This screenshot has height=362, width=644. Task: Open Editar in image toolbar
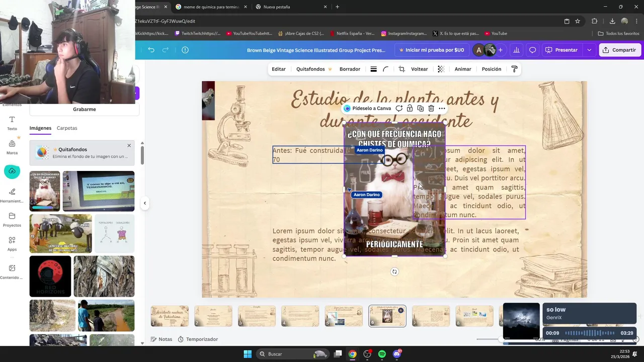pyautogui.click(x=279, y=69)
